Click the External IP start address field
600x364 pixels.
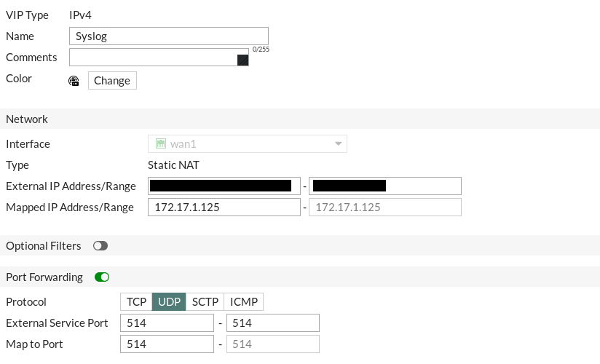pyautogui.click(x=224, y=186)
